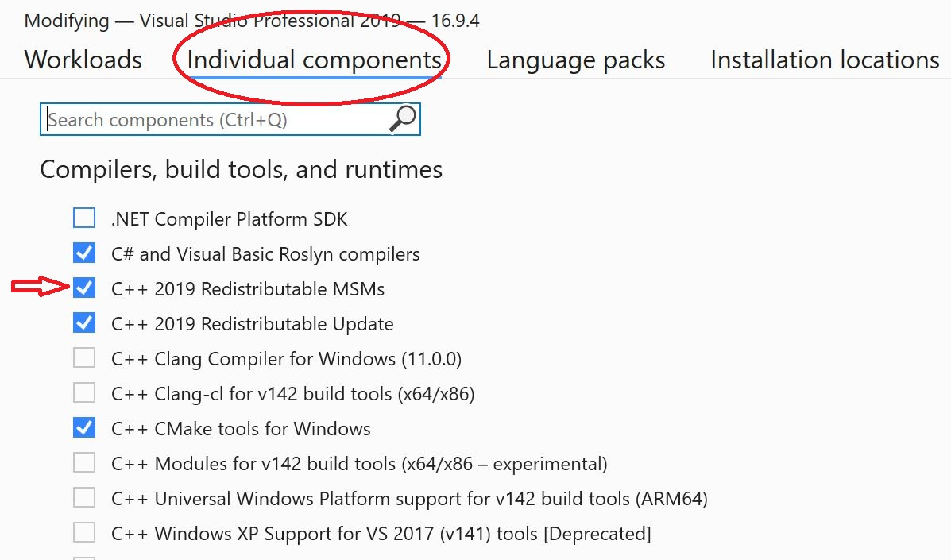Check C++ Clang Compiler for Windows
This screenshot has width=951, height=560.
84,358
